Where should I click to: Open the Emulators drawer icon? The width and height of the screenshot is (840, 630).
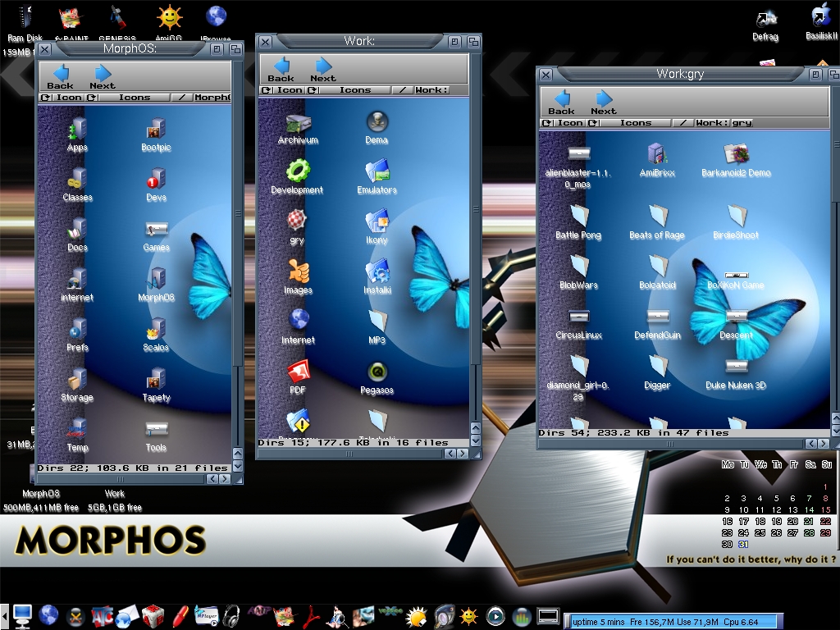click(377, 177)
